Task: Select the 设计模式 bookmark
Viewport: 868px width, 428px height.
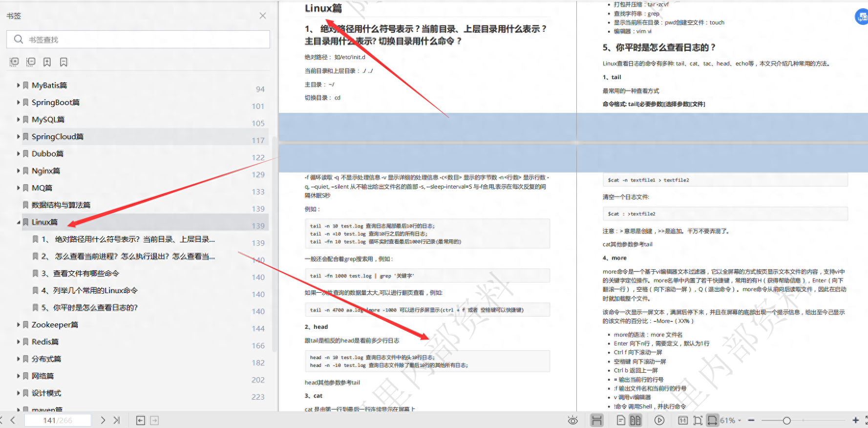Action: 46,393
